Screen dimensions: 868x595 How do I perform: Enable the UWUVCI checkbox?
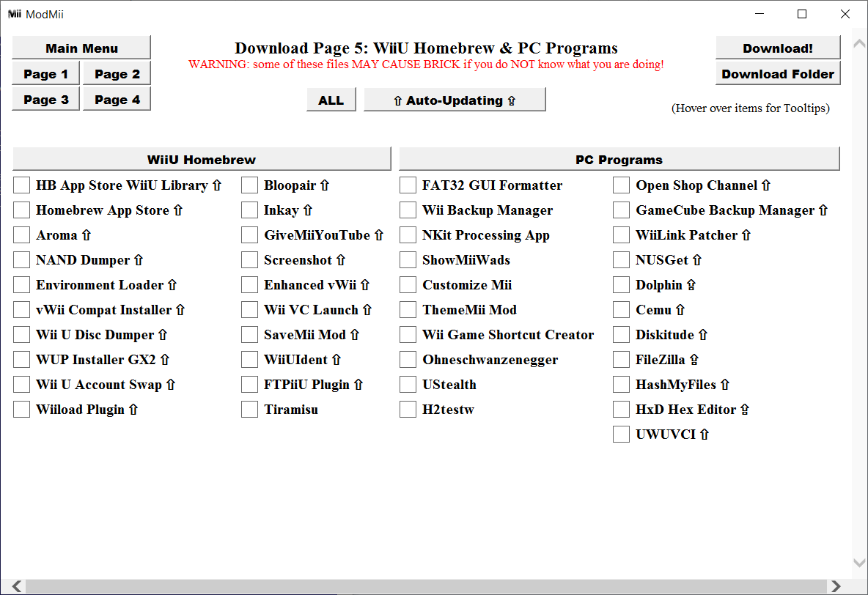[x=621, y=435]
